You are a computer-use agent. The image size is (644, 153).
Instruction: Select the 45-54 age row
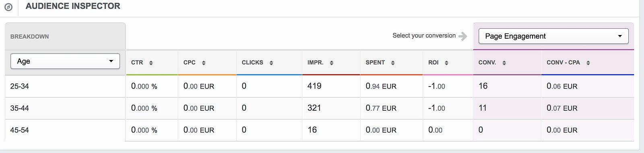(320, 130)
